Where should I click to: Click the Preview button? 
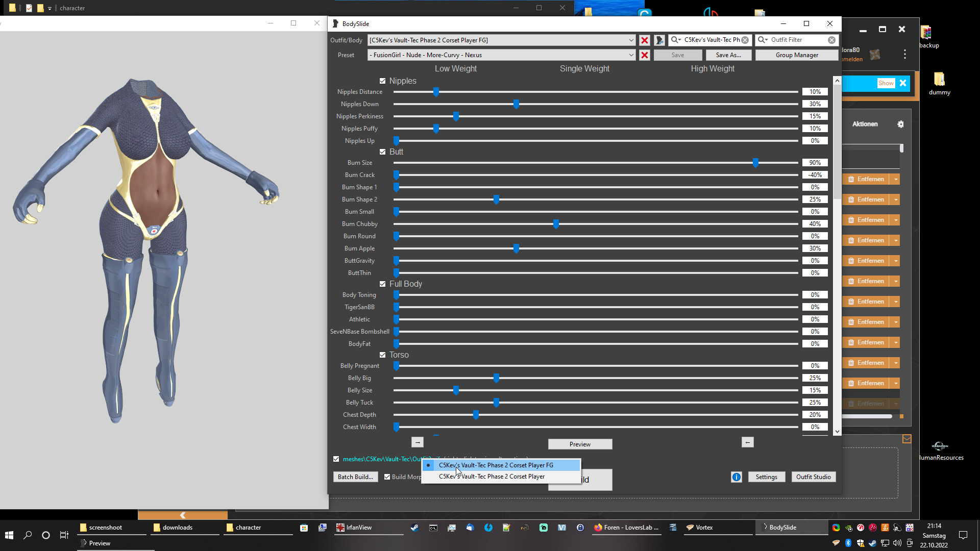click(x=580, y=444)
